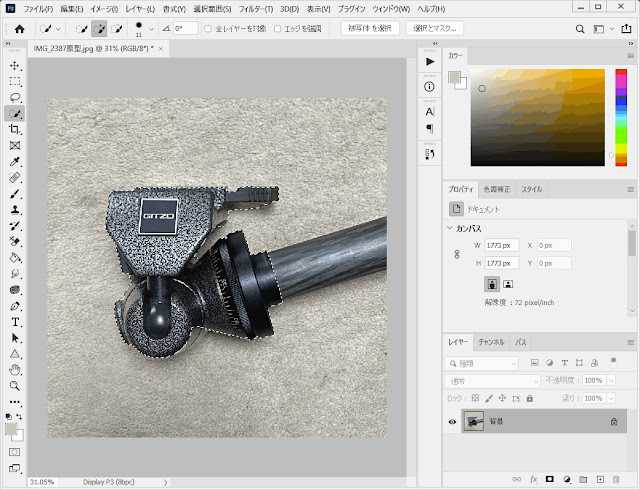
Task: Click the foreground color swatch in toolbox
Action: pyautogui.click(x=11, y=429)
